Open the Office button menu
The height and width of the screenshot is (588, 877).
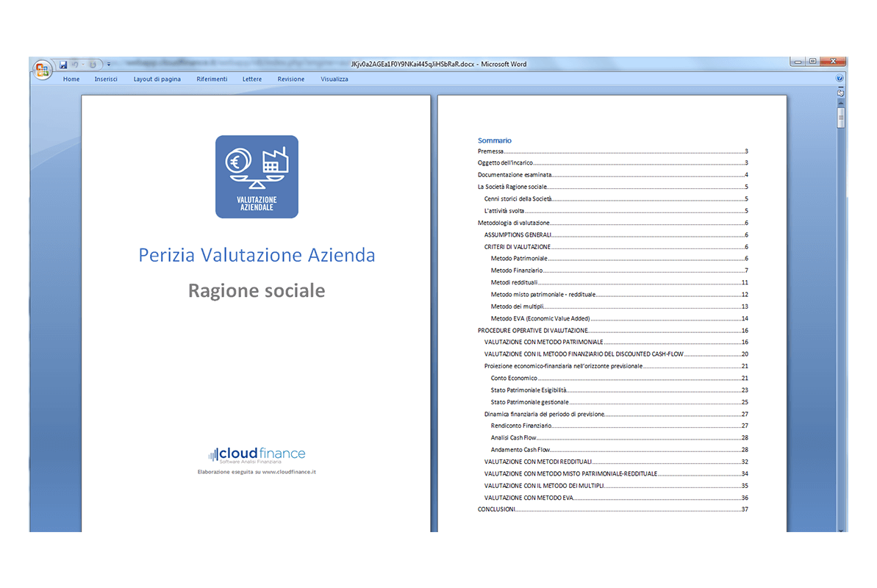click(42, 69)
